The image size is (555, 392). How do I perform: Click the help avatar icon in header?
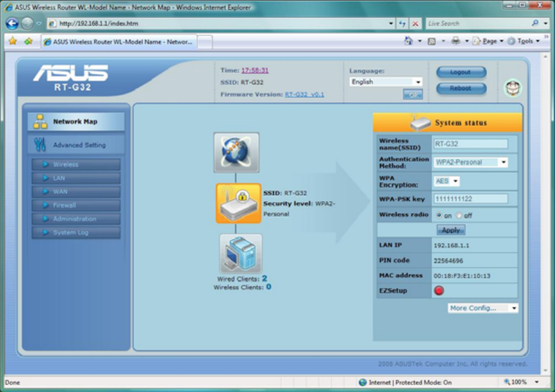[513, 87]
